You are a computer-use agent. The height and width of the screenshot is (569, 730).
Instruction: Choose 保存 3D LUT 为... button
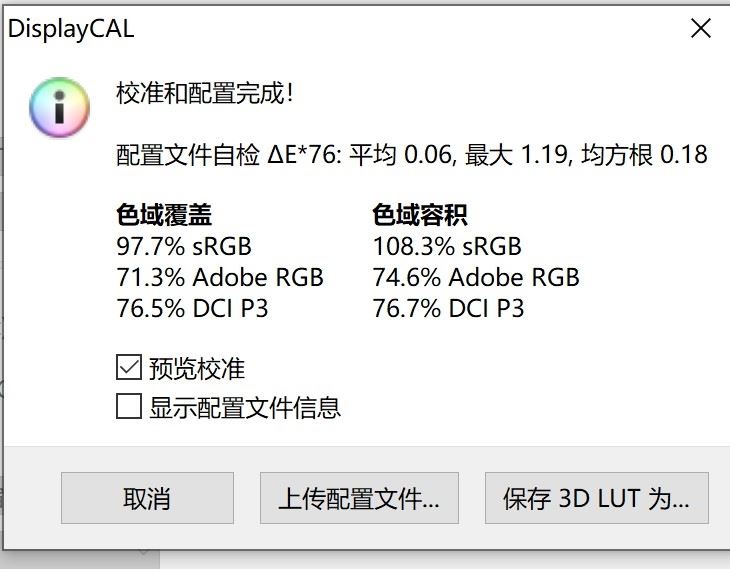[x=597, y=498]
